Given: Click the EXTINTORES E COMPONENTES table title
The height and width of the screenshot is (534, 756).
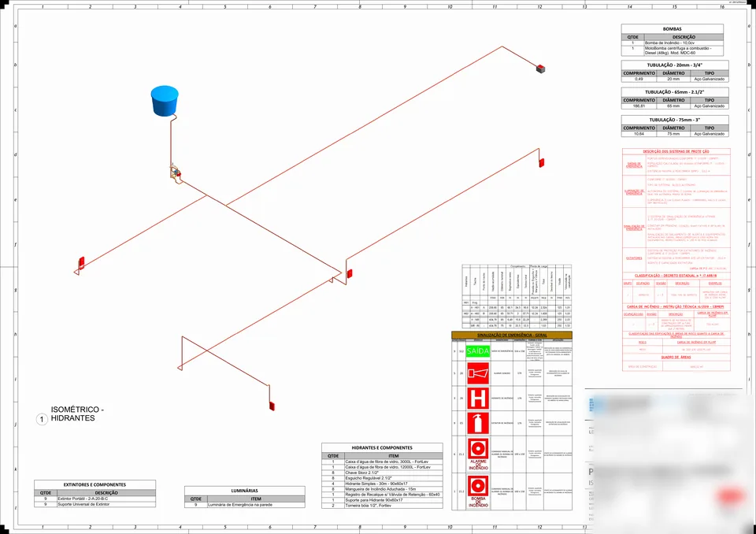Looking at the screenshot, I should pyautogui.click(x=95, y=485).
